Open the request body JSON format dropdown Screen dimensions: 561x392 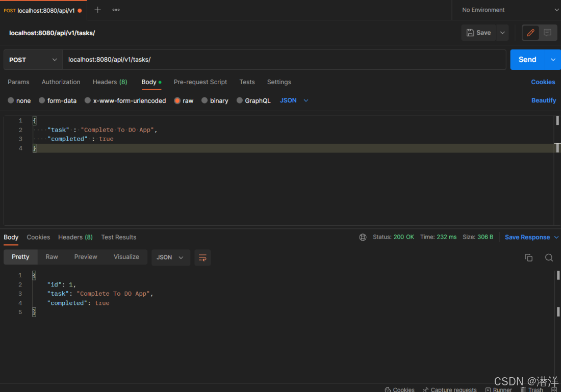(x=294, y=100)
